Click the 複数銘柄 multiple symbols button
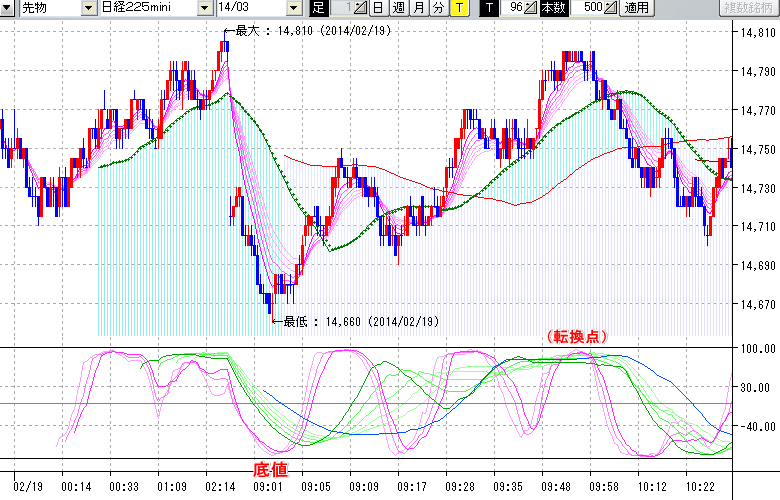This screenshot has height=500, width=780. 749,8
